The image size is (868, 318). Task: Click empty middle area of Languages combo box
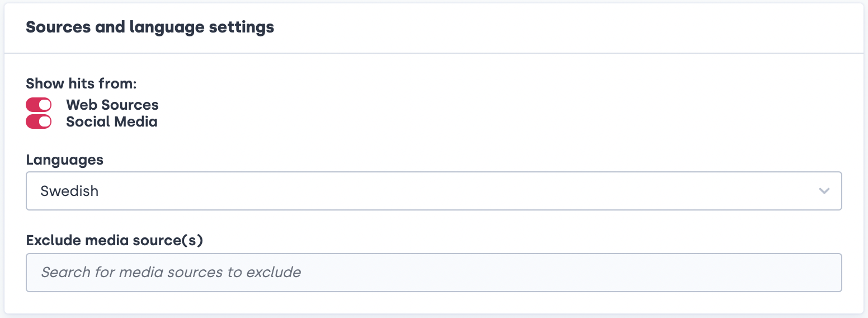[447, 191]
